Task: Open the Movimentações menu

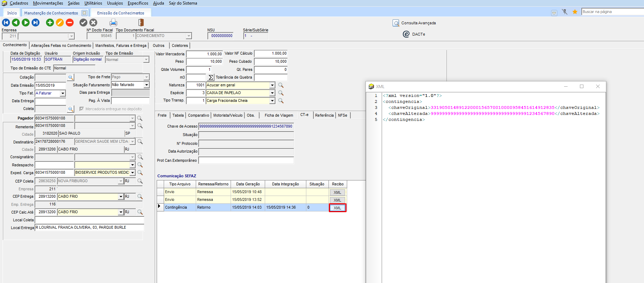Action: pos(48,3)
